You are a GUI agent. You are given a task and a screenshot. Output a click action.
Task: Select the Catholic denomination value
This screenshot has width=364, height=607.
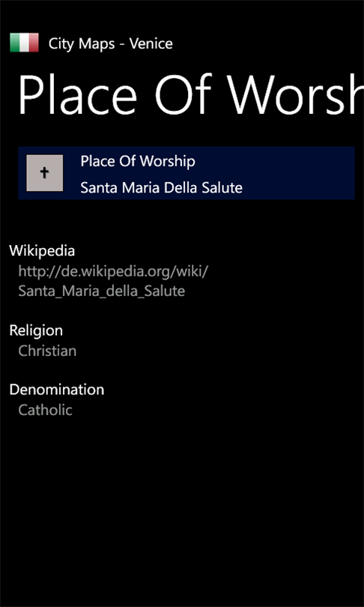coord(45,410)
